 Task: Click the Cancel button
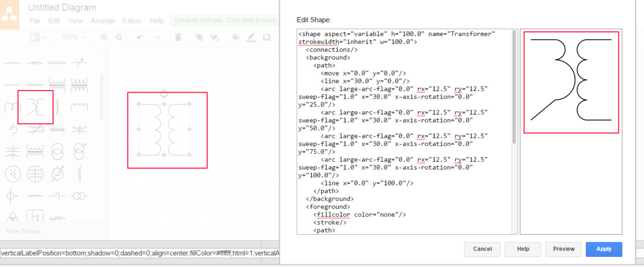tap(482, 249)
